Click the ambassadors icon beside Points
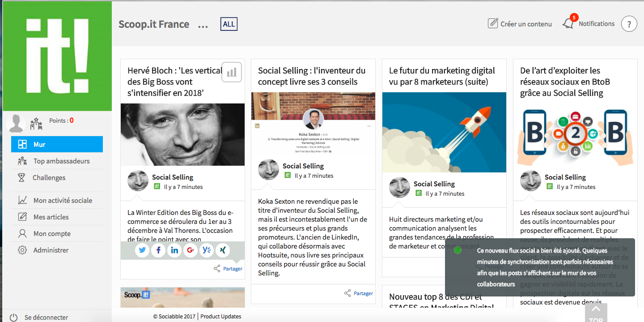This screenshot has height=322, width=644. 36,124
